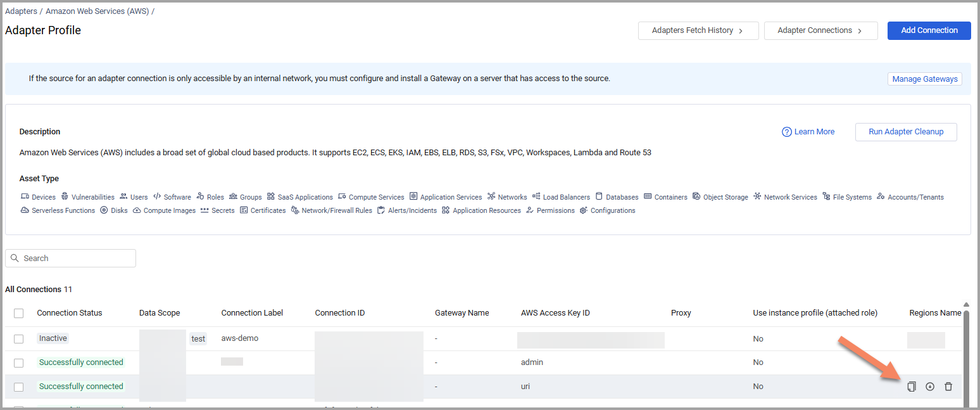Viewport: 980px width, 410px height.
Task: Click the Compute Services asset icon
Action: click(342, 196)
